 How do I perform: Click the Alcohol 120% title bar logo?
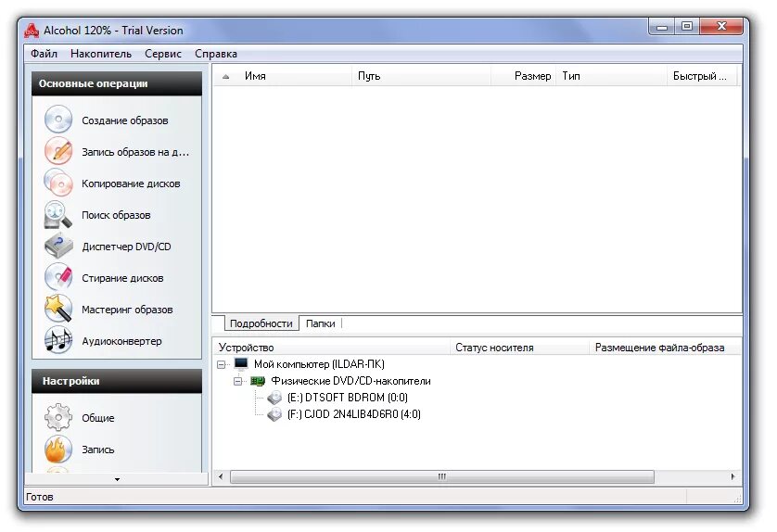pyautogui.click(x=32, y=31)
